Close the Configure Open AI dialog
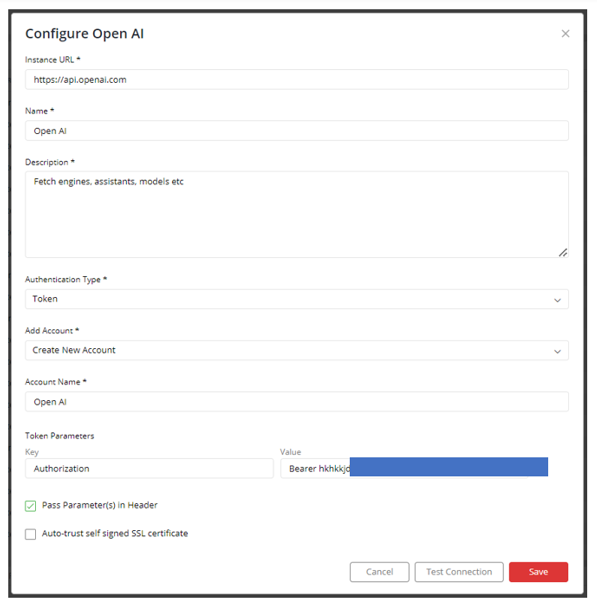The image size is (597, 604). [x=565, y=34]
